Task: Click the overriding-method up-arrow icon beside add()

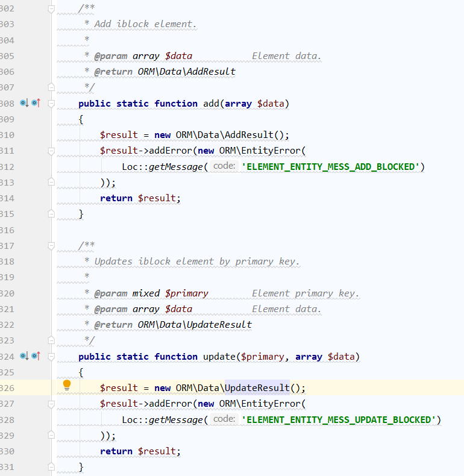Action: pos(36,103)
